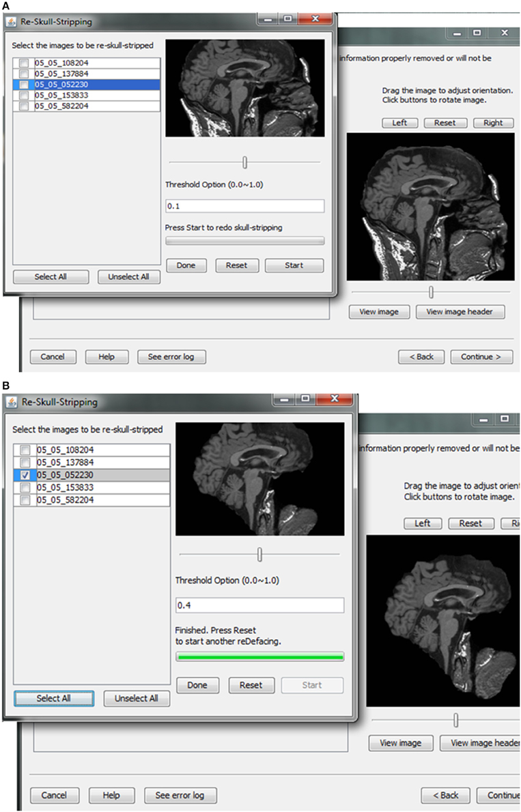
Task: Click the threshold field showing 0.4
Action: click(259, 605)
